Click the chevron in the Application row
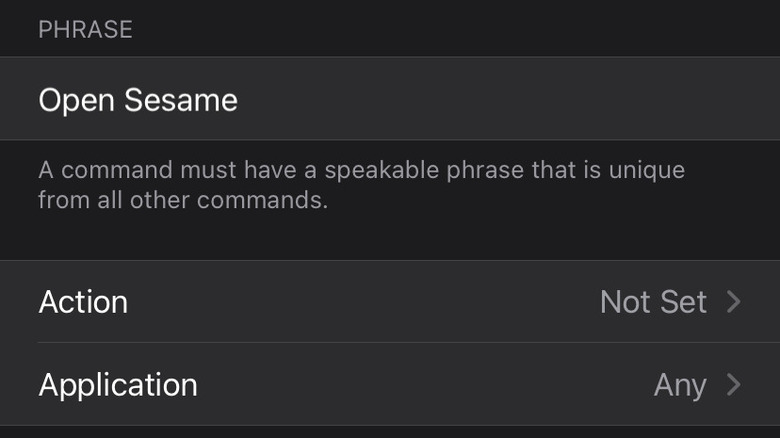The image size is (780, 438). [734, 385]
